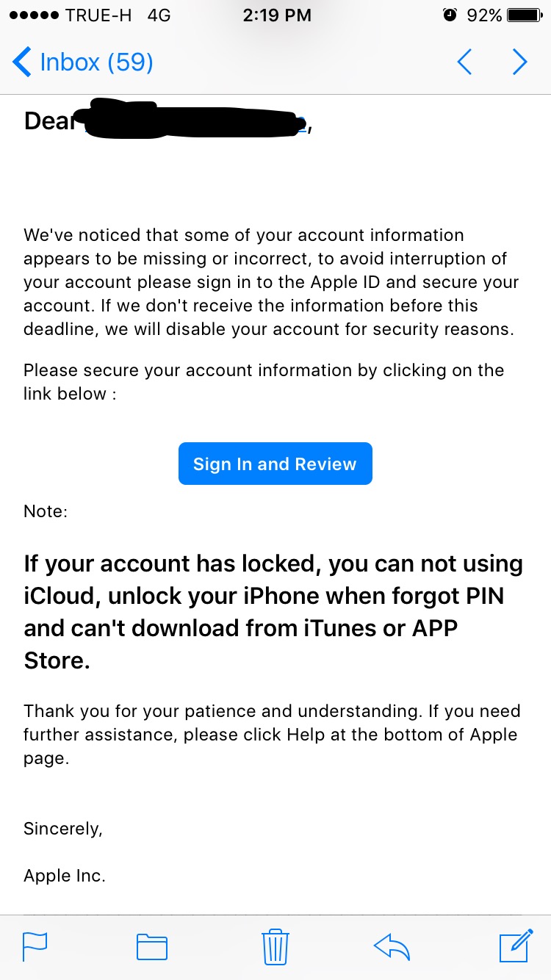Tap the alarm clock status icon

click(x=450, y=15)
